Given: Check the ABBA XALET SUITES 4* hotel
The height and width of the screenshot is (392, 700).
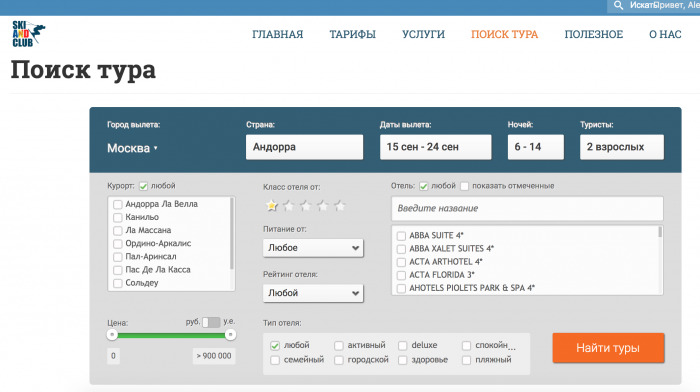Looking at the screenshot, I should tap(401, 249).
